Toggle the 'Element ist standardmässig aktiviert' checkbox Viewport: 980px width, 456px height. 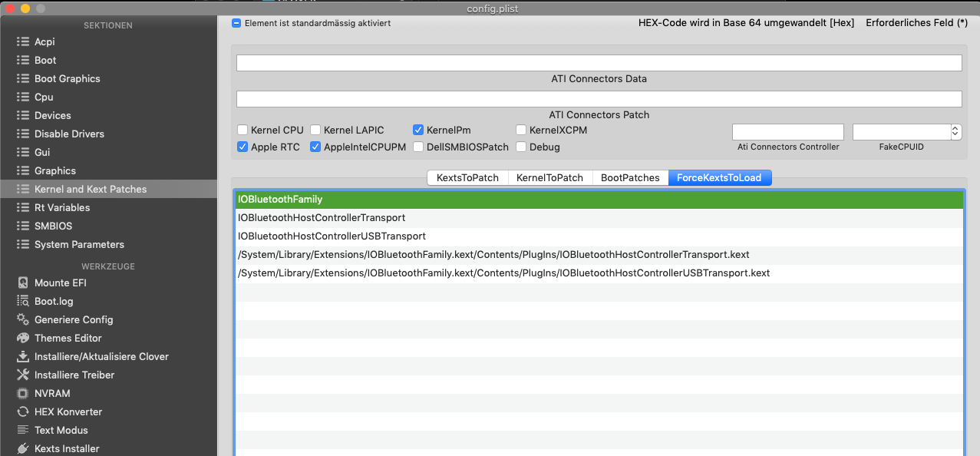(x=236, y=23)
